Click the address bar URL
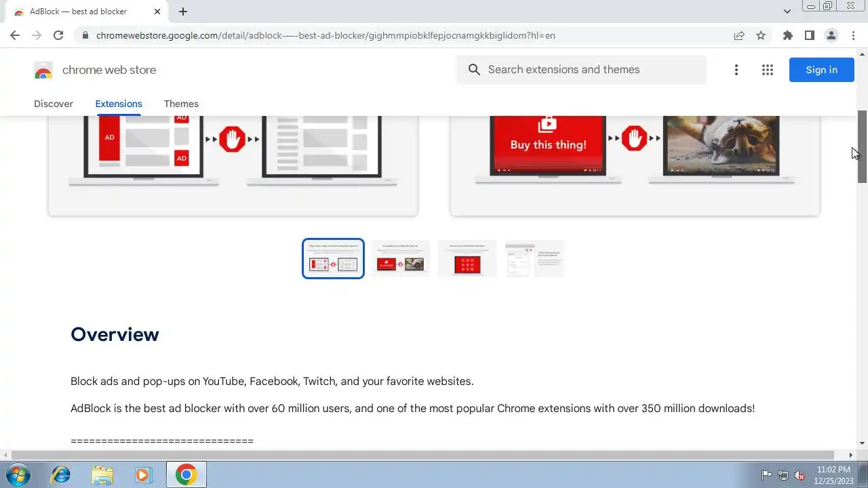Screen dimensions: 868x488 pos(325,35)
